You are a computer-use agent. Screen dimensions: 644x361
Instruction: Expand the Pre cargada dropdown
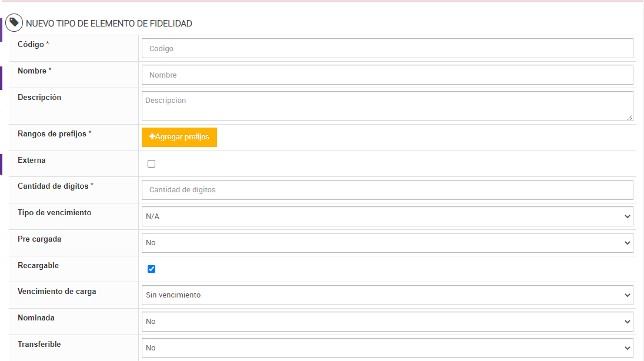point(387,242)
